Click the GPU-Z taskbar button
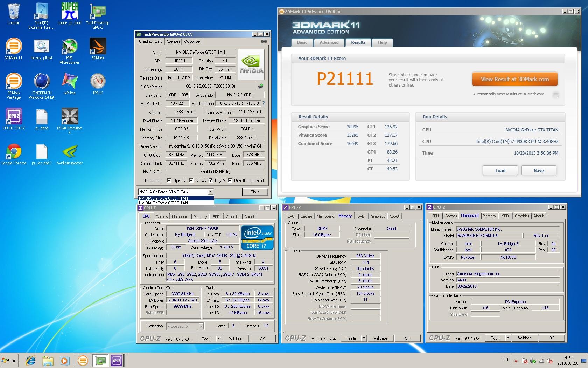Image resolution: width=588 pixels, height=368 pixels. click(x=100, y=360)
